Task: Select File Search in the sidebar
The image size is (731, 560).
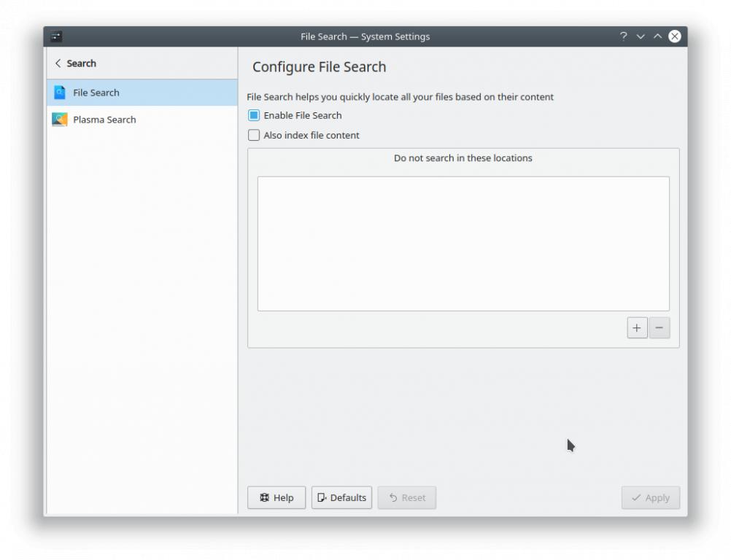Action: pyautogui.click(x=96, y=93)
